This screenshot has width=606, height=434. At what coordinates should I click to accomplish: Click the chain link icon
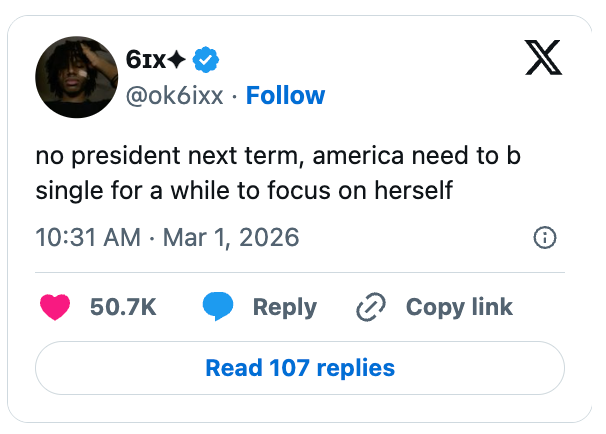click(371, 307)
